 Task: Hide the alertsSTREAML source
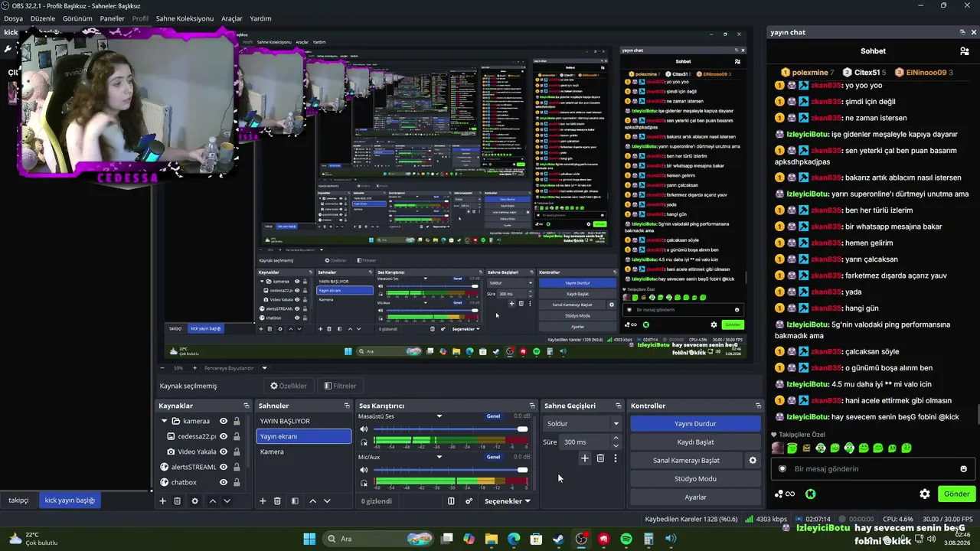[x=224, y=467]
